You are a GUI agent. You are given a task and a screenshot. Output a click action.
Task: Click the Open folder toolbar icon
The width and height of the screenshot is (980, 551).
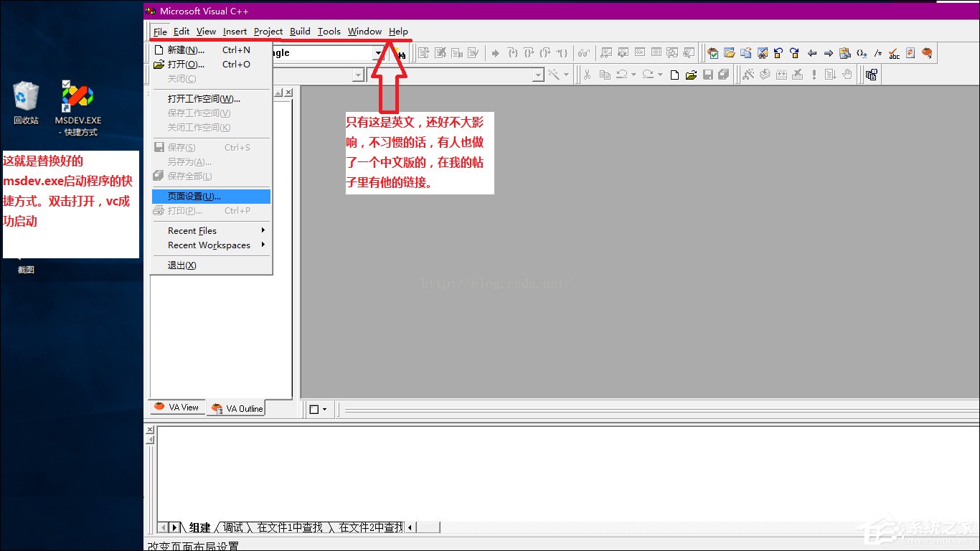[x=692, y=74]
